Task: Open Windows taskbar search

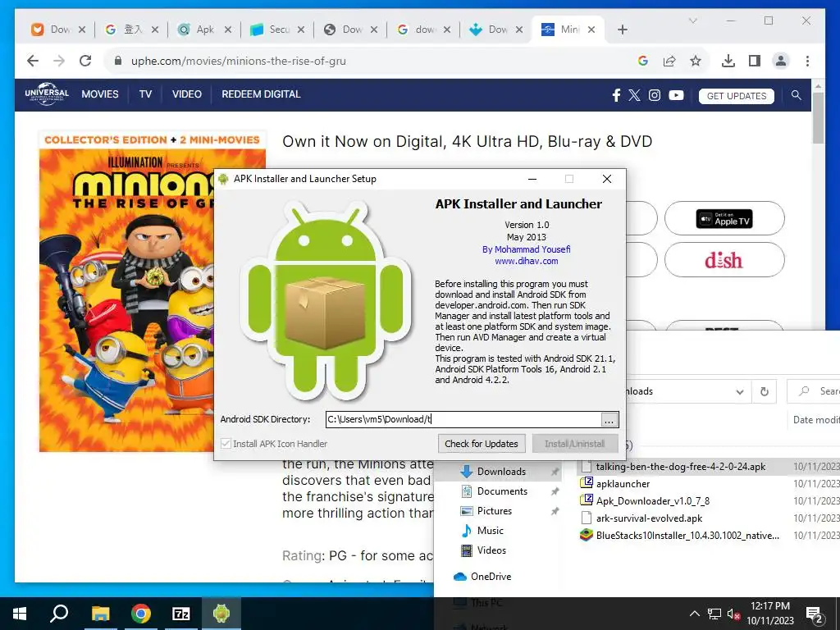Action: 59,614
